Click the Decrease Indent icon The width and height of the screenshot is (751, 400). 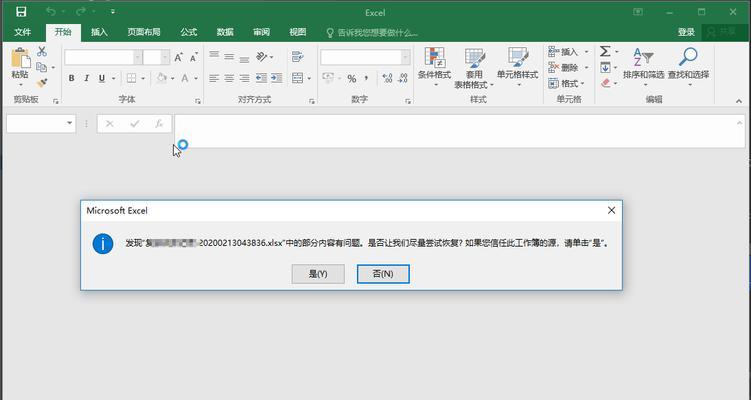(x=261, y=78)
